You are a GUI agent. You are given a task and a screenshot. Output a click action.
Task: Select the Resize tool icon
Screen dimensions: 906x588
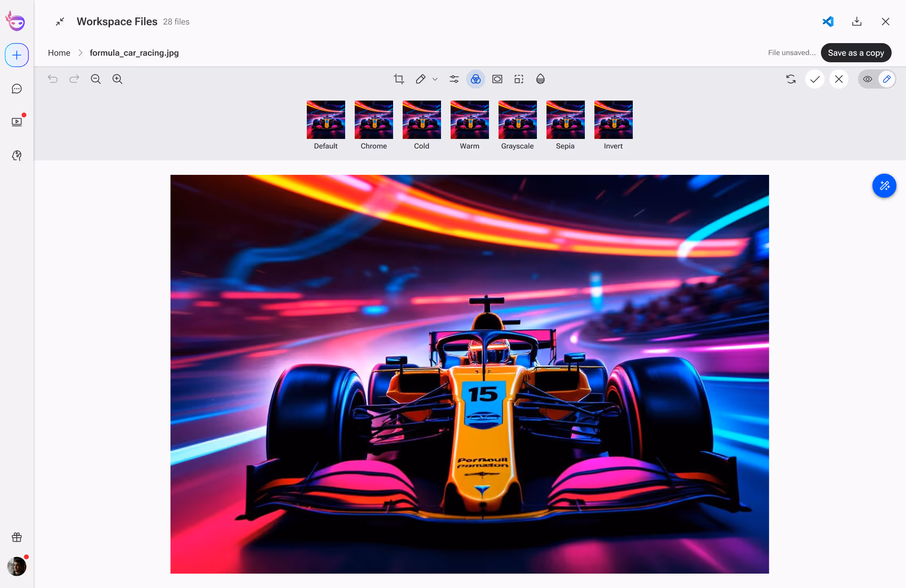[519, 79]
